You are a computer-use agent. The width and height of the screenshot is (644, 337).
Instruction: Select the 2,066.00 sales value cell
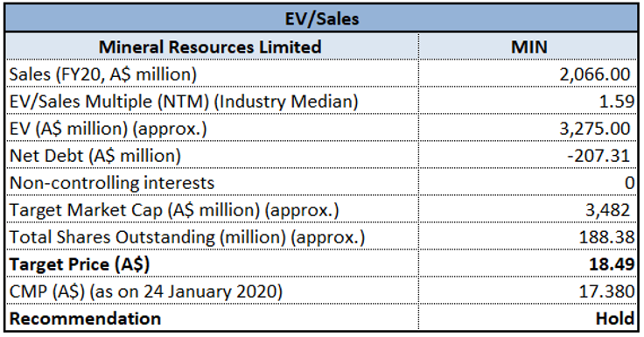point(528,74)
